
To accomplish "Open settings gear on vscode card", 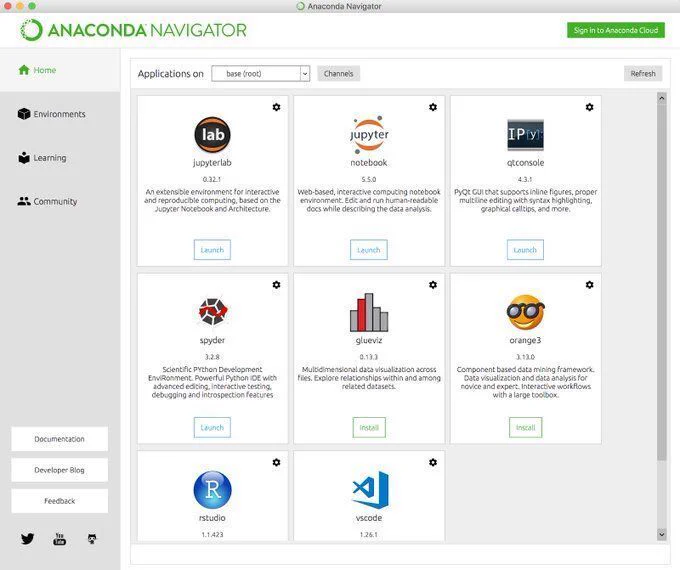I will point(433,462).
